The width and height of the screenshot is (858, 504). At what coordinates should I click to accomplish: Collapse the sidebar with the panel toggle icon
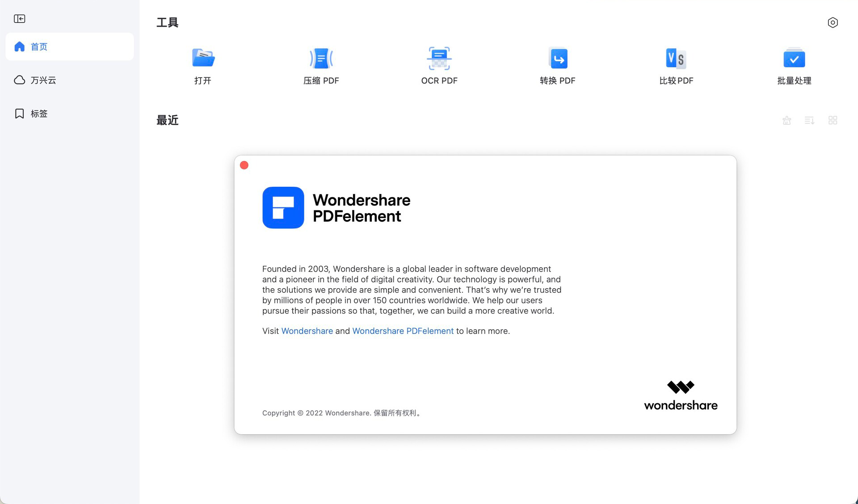19,19
